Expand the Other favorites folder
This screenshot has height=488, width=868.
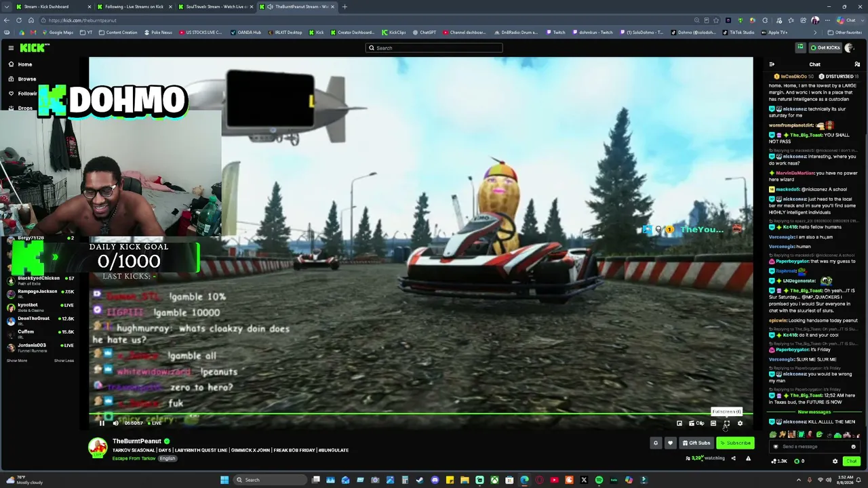(x=845, y=33)
